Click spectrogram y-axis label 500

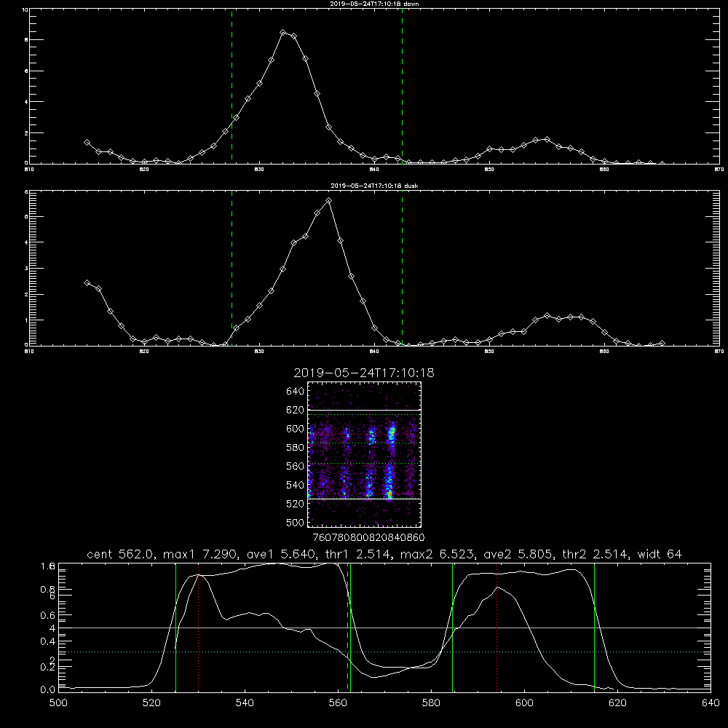pyautogui.click(x=295, y=522)
